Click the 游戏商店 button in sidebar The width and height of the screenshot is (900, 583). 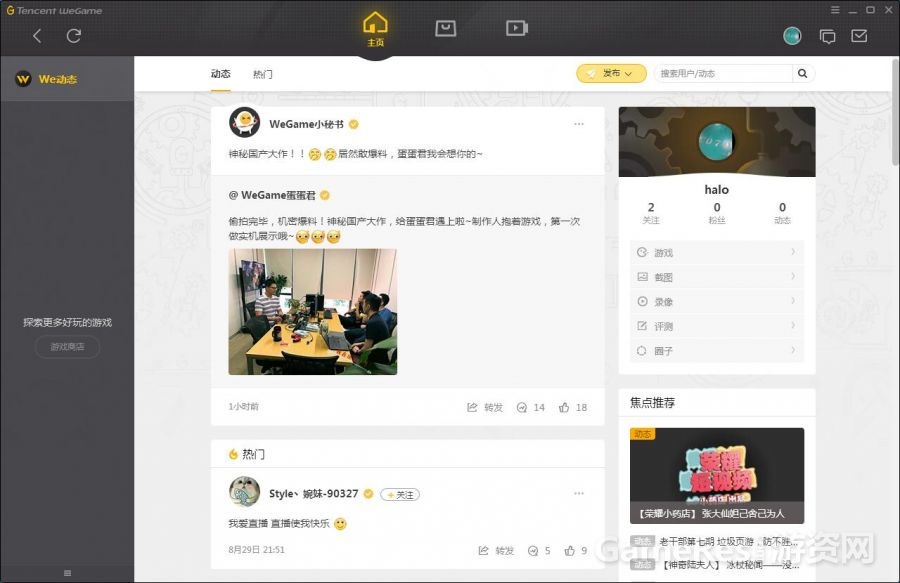coord(67,347)
